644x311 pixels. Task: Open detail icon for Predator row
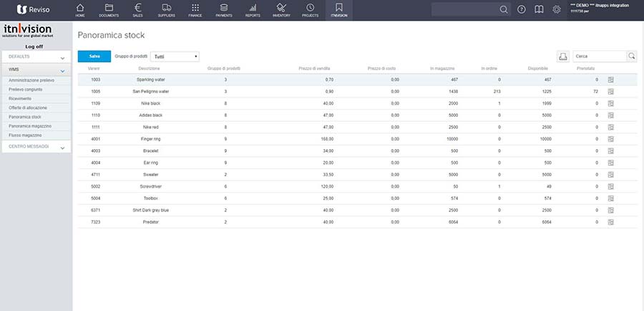tap(611, 222)
